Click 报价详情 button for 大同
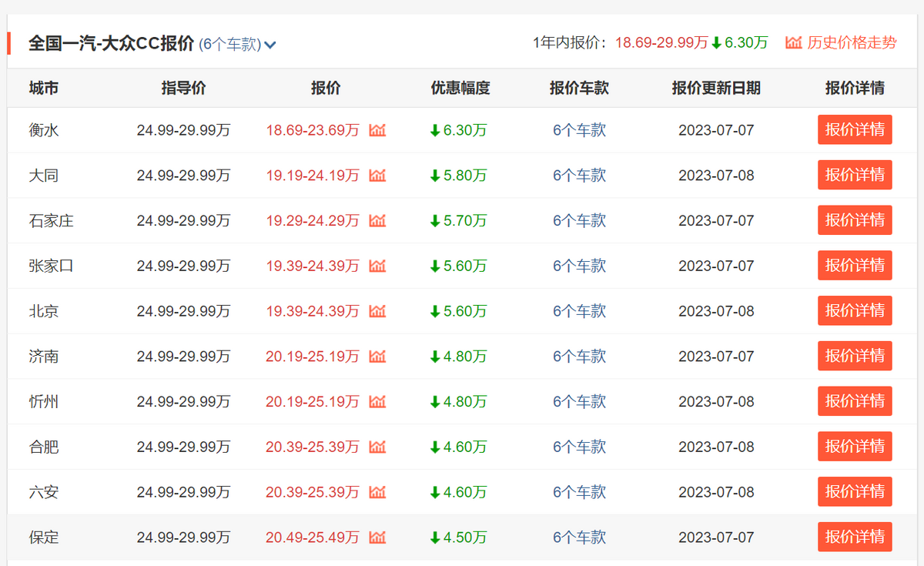This screenshot has width=924, height=566. point(855,175)
